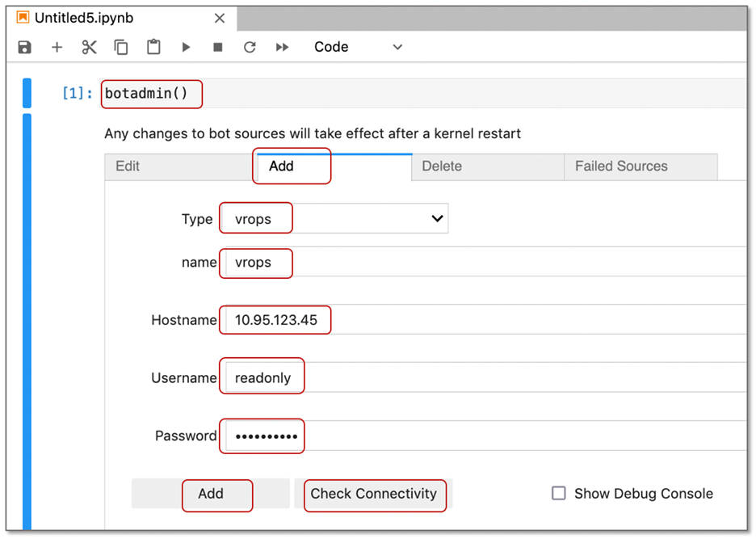This screenshot has height=539, width=756.
Task: Click Check Connectivity
Action: 374,495
